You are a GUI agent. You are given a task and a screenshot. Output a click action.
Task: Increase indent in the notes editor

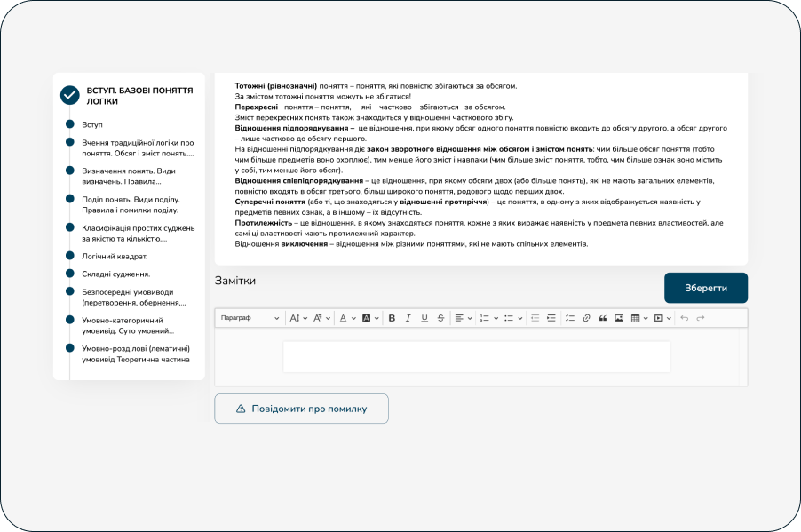coord(551,318)
